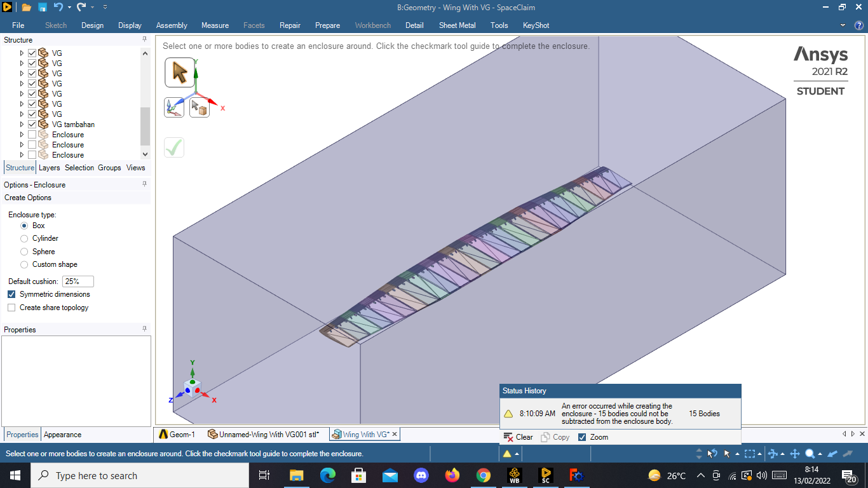868x488 pixels.
Task: Open the File menu
Action: point(18,25)
